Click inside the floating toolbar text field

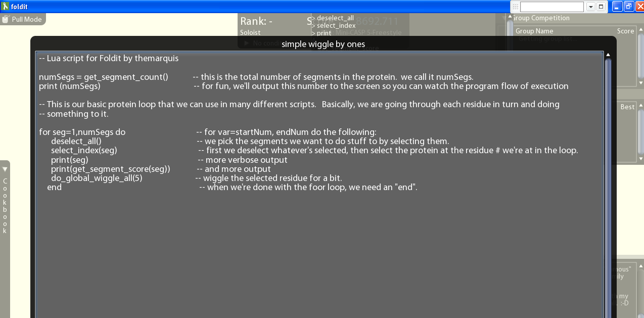(551, 7)
